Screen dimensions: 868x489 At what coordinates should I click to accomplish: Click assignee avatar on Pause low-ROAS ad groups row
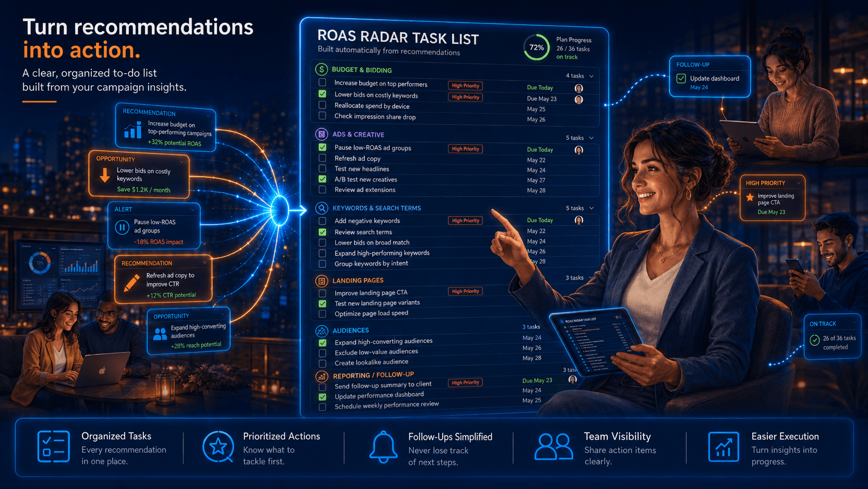tap(579, 150)
